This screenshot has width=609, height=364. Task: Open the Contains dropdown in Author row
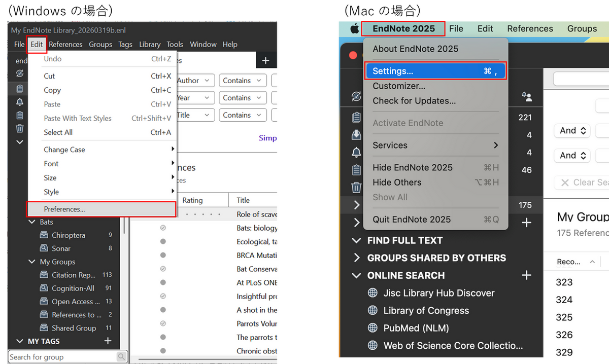243,81
